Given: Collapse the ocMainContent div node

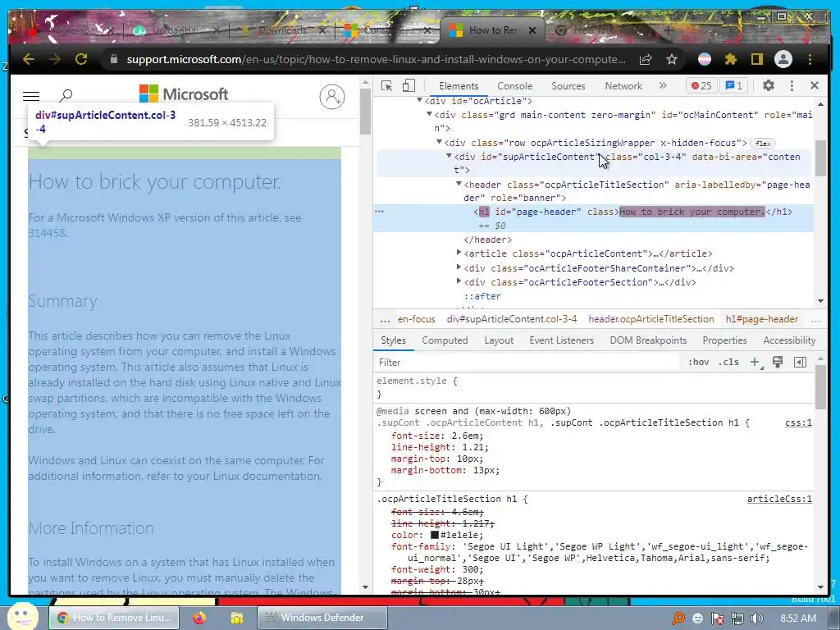Looking at the screenshot, I should pos(429,115).
